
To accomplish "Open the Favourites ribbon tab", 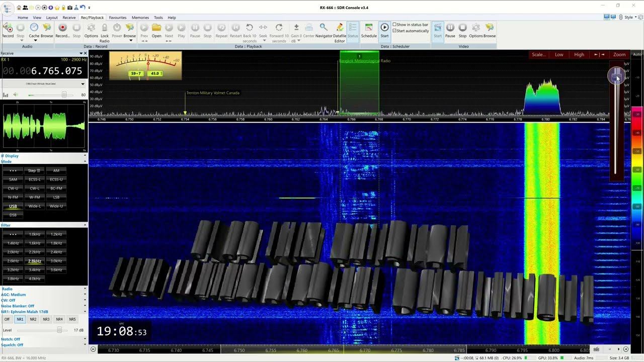I will [x=118, y=18].
